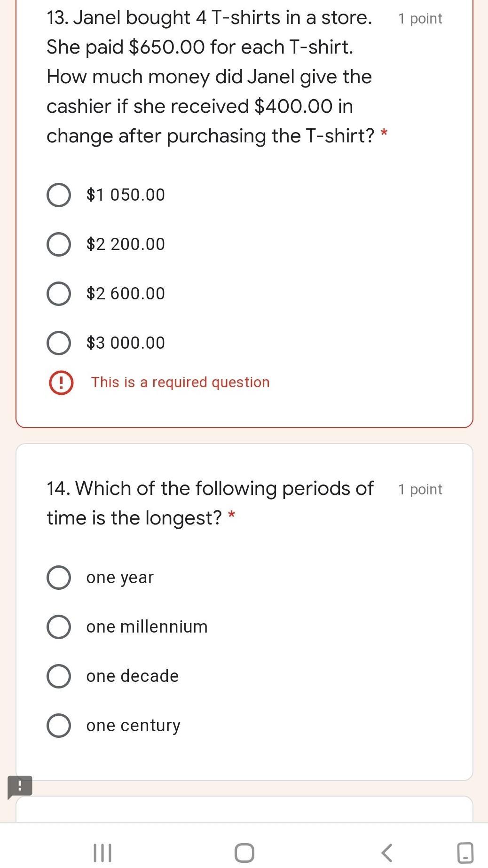Tap the red asterisk beside question 14

coord(231,516)
